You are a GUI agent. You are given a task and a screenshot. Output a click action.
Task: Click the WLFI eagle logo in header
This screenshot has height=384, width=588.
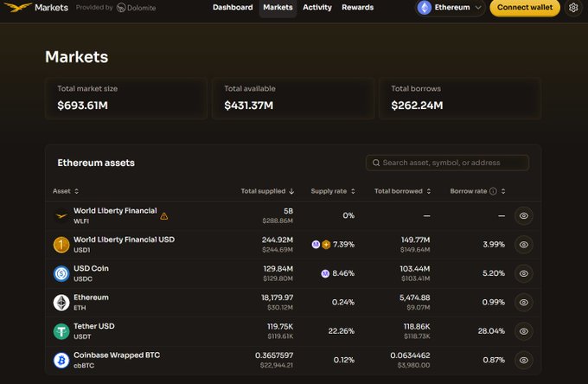18,7
